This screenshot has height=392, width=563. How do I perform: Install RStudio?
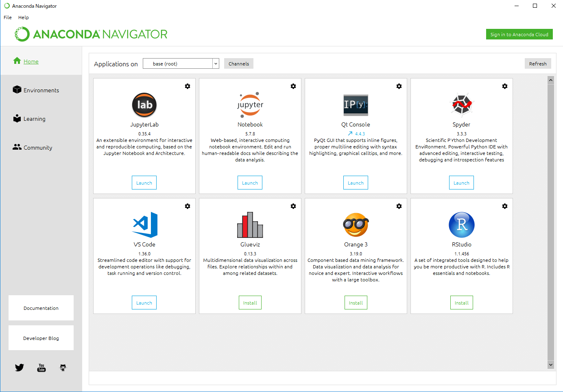(462, 303)
